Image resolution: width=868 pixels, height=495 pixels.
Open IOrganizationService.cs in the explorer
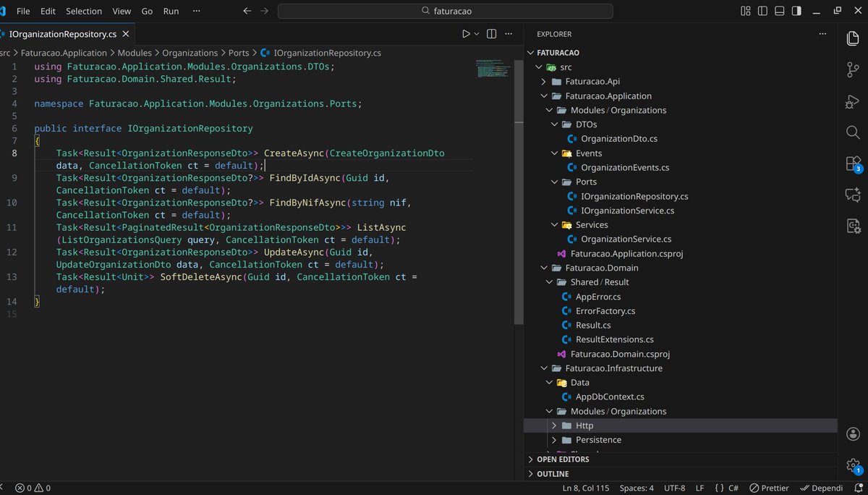point(627,211)
